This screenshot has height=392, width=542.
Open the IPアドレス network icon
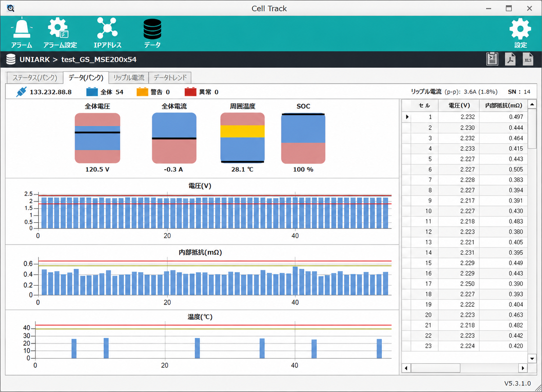click(x=107, y=33)
